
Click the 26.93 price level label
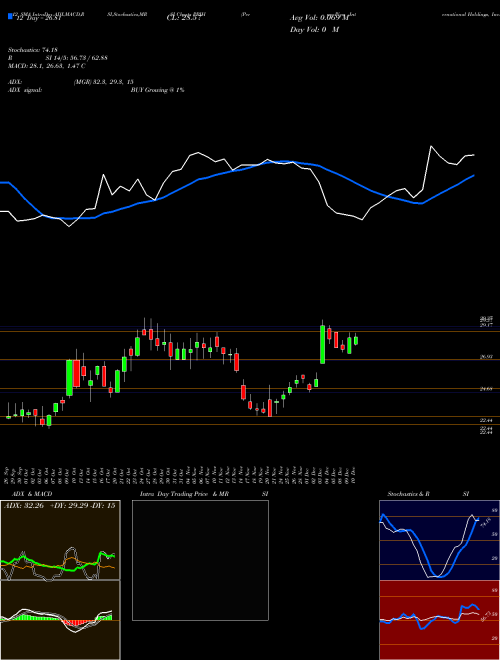pyautogui.click(x=486, y=357)
